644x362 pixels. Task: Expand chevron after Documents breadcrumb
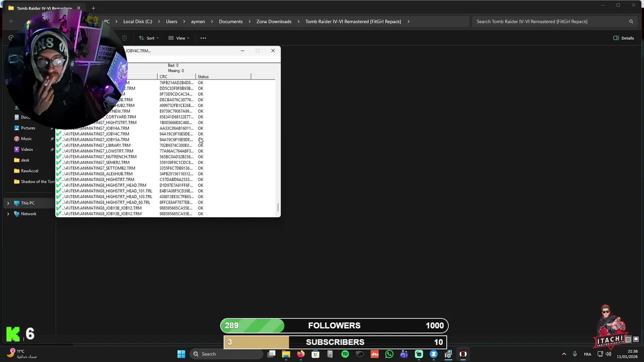tap(249, 22)
